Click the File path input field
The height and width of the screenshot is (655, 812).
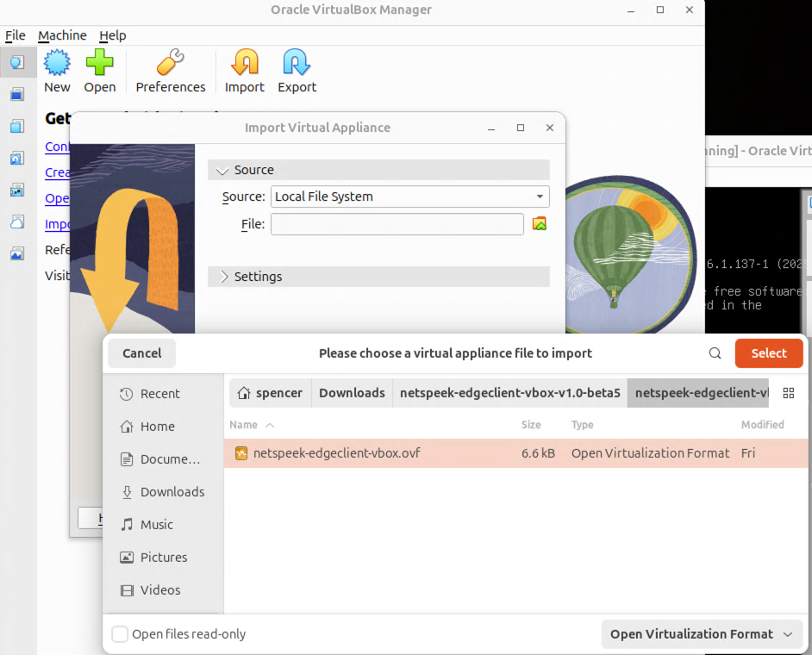pos(397,224)
